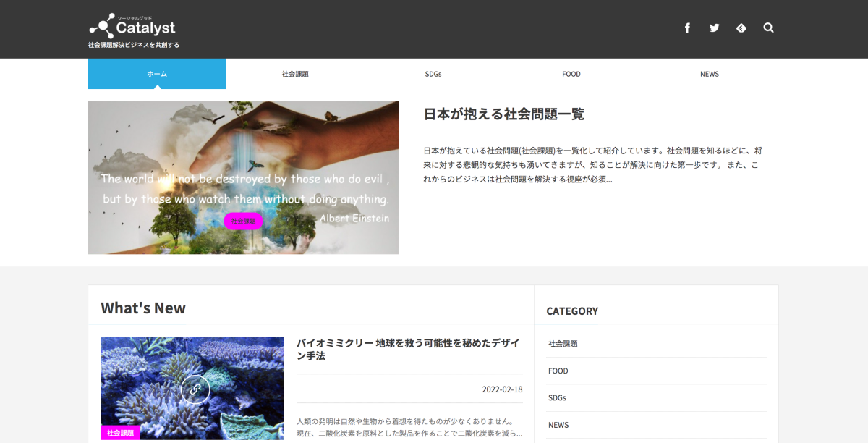Select the ホーム tab
Image resolution: width=868 pixels, height=443 pixels.
[x=157, y=74]
